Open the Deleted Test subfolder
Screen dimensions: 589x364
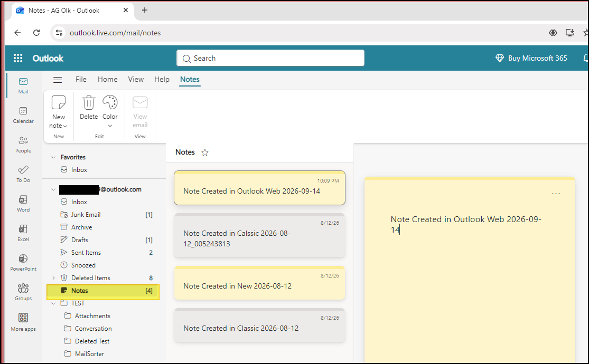pos(92,341)
